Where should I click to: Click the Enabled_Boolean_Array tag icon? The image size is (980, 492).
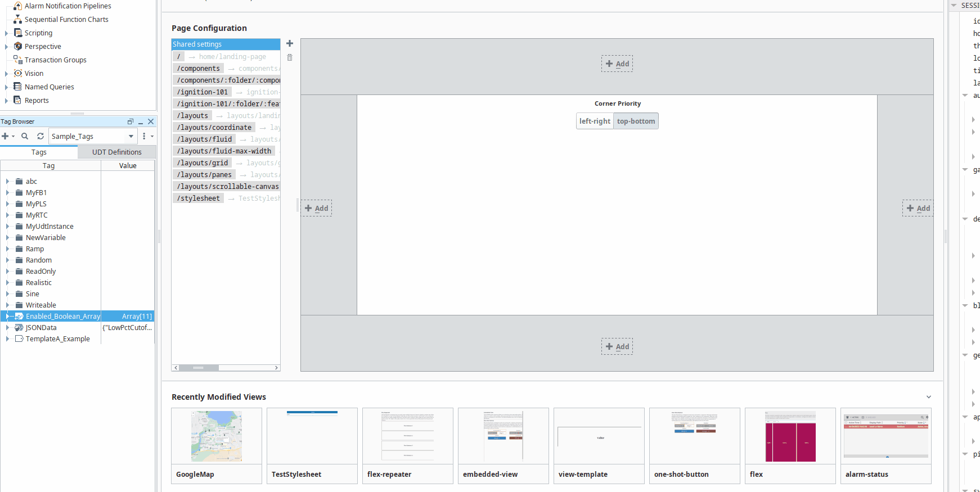(19, 317)
